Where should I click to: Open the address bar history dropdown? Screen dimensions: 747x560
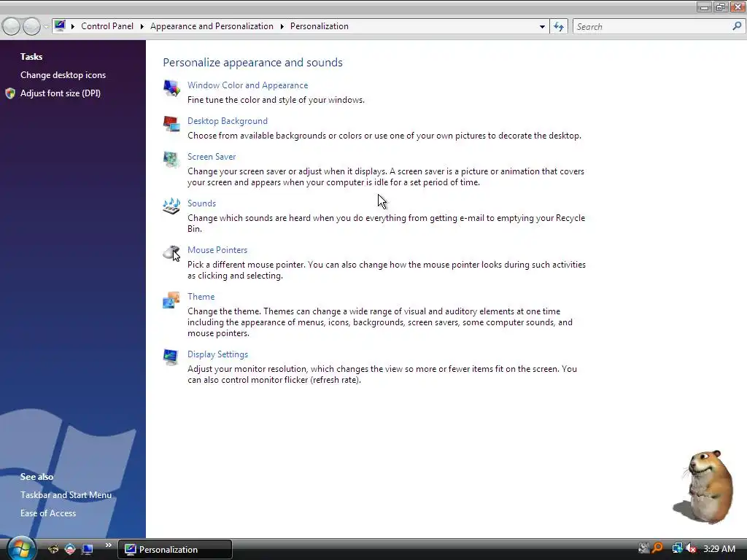542,27
